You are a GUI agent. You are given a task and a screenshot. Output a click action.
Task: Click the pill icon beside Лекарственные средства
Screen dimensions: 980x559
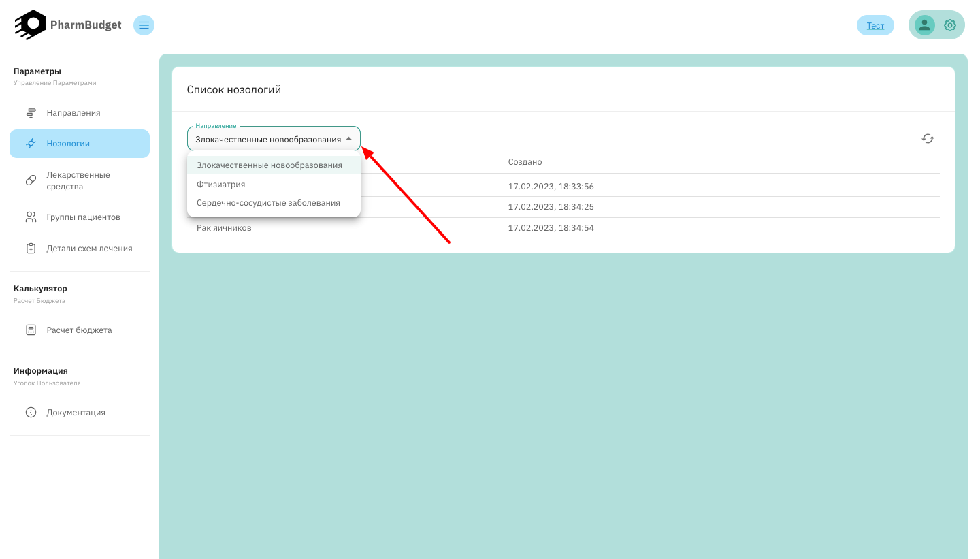point(31,180)
